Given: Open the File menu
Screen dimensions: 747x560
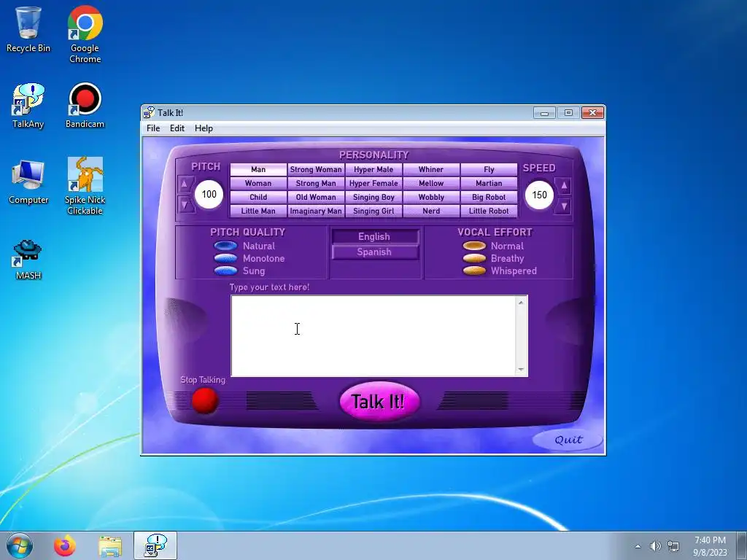Looking at the screenshot, I should click(153, 128).
